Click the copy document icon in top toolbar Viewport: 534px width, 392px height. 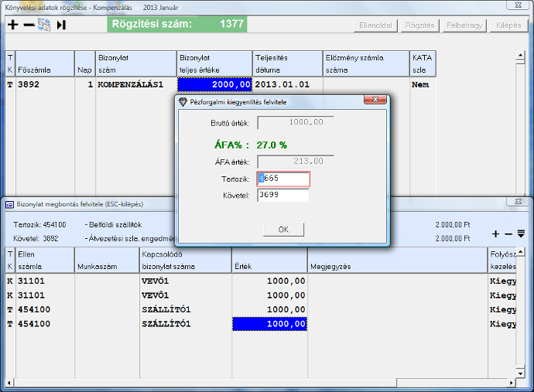tap(44, 25)
